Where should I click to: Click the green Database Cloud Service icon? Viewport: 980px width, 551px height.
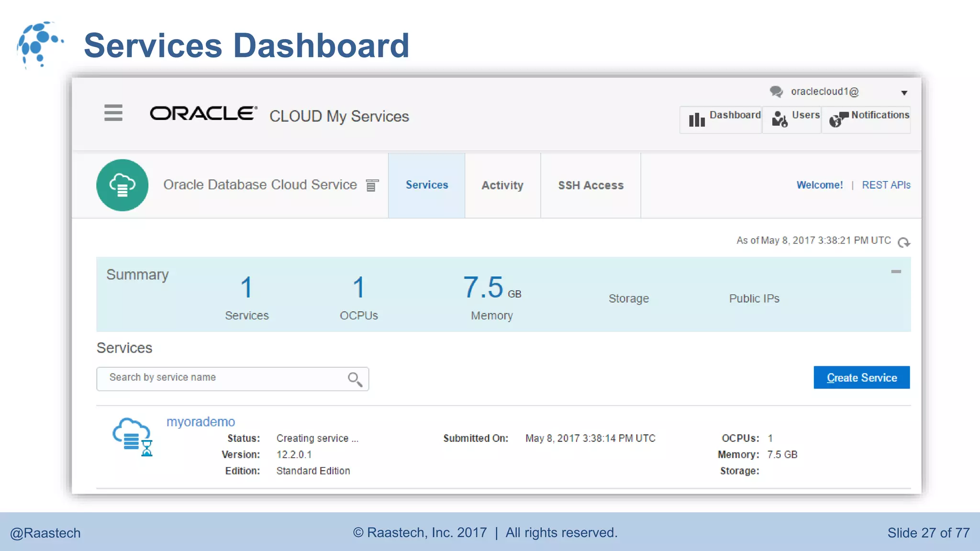(x=122, y=185)
